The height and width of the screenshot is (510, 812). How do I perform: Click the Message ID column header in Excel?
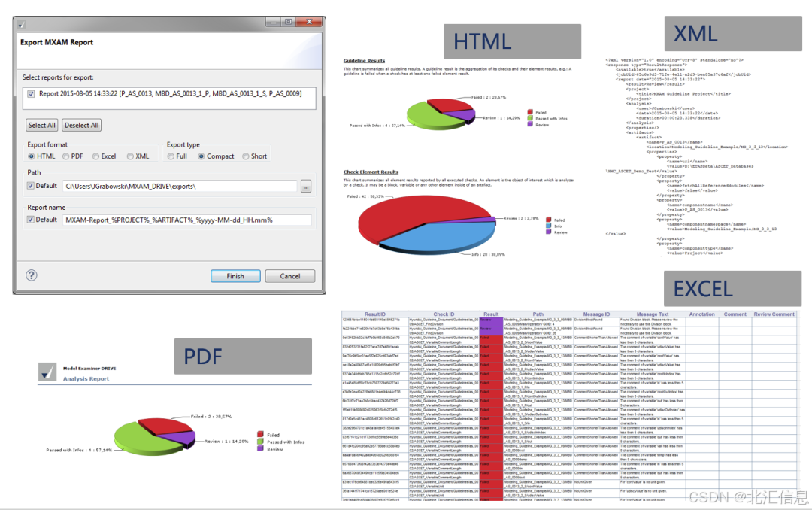click(596, 314)
